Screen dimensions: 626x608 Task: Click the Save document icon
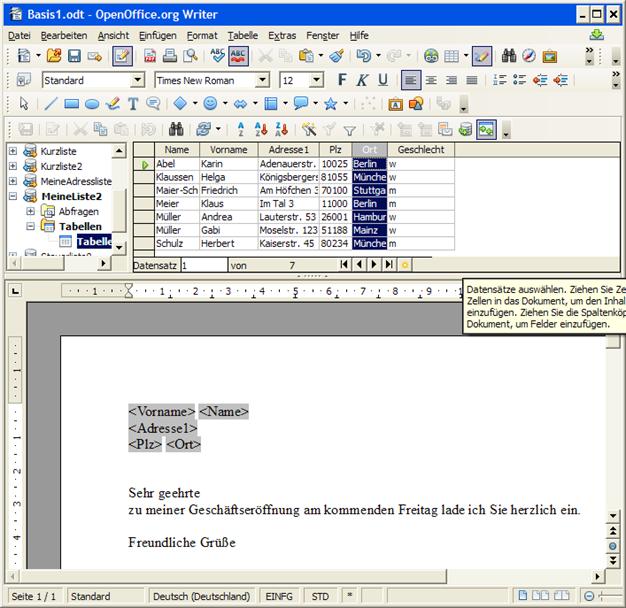[x=74, y=56]
